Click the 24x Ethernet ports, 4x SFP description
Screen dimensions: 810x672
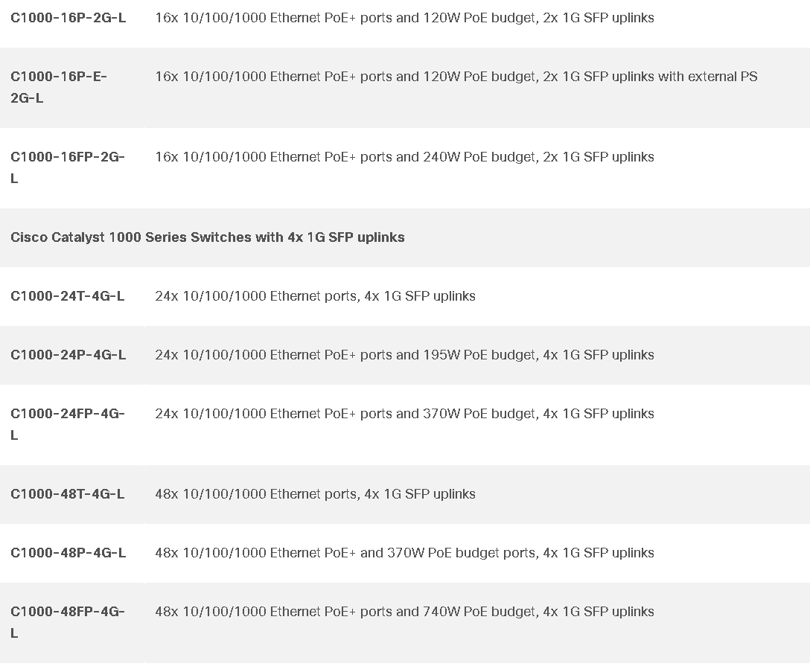pos(315,296)
